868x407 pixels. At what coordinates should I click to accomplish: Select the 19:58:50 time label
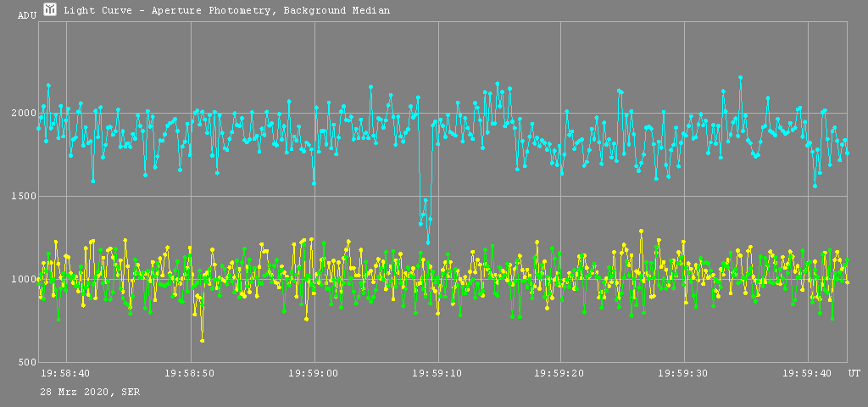tap(190, 373)
